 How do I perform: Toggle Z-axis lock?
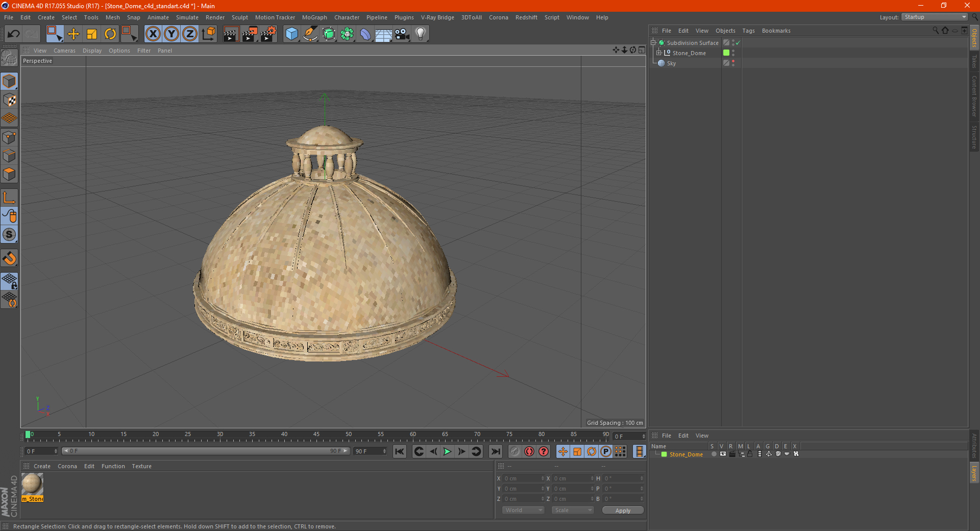[189, 34]
